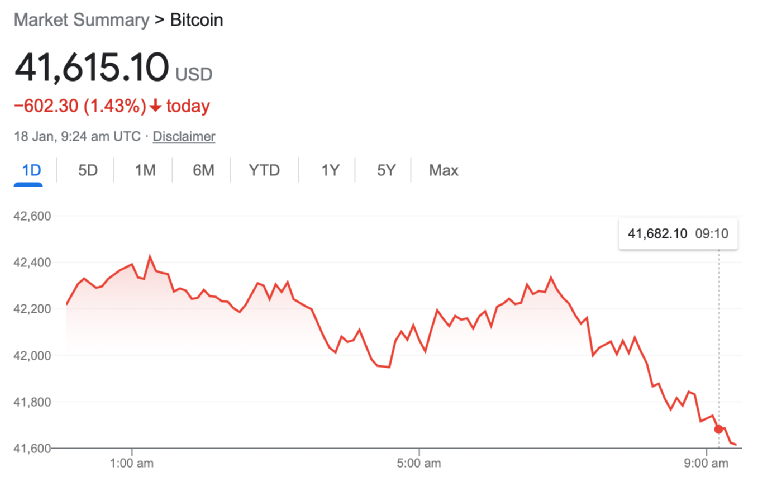This screenshot has height=484, width=765.
Task: Click the red data point marker on chart
Action: point(718,429)
